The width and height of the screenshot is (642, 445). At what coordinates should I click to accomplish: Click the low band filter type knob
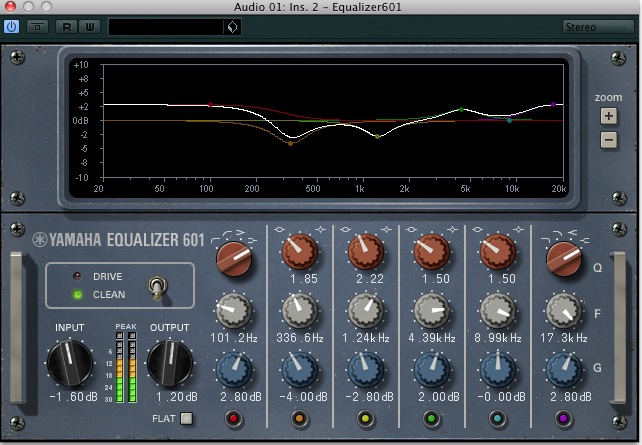click(x=234, y=259)
